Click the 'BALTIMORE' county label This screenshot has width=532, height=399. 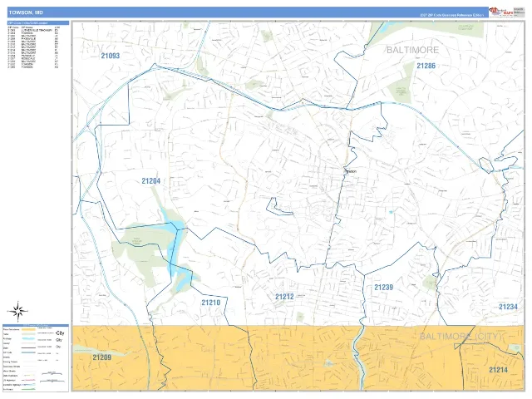click(x=412, y=50)
